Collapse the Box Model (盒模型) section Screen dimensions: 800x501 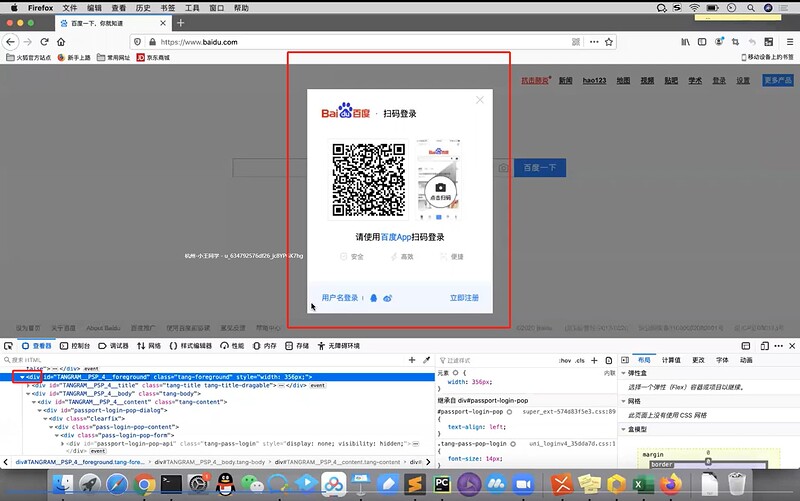click(623, 430)
